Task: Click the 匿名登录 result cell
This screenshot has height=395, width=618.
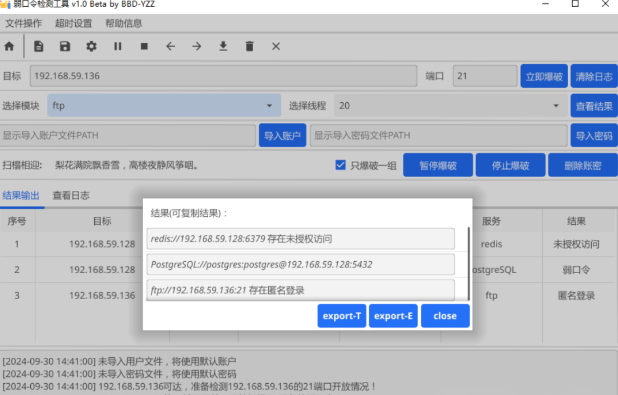Action: 576,295
